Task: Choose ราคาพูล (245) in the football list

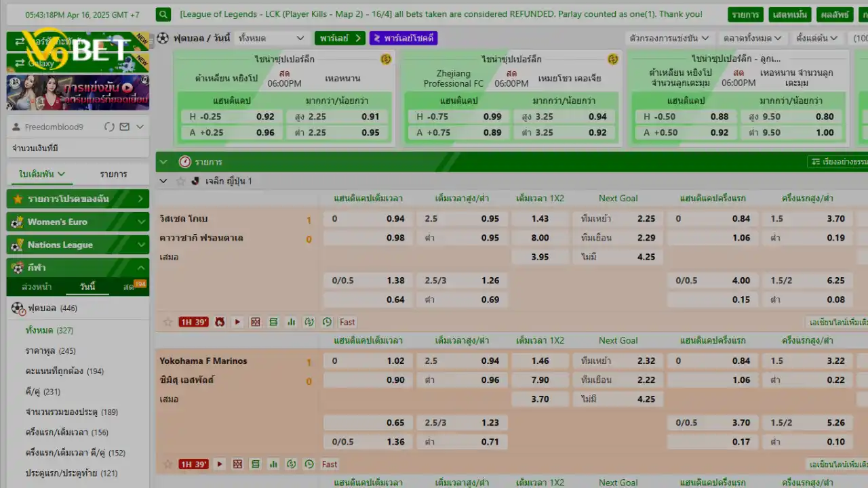Action: point(51,351)
